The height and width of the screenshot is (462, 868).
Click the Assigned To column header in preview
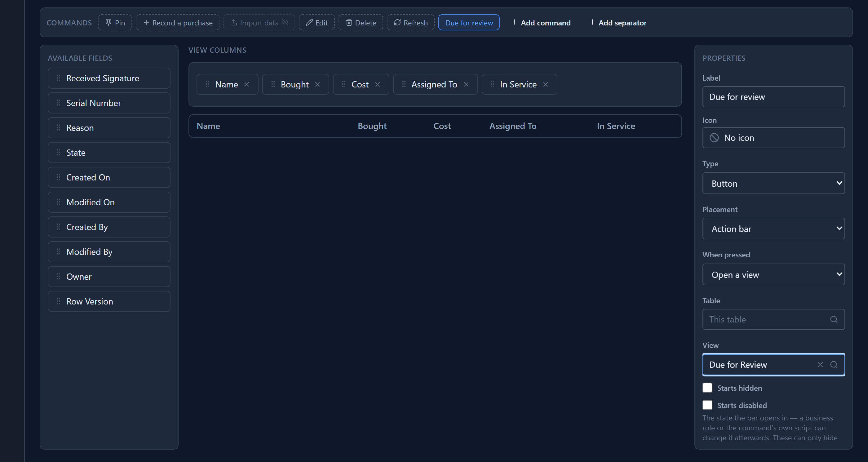click(x=512, y=126)
